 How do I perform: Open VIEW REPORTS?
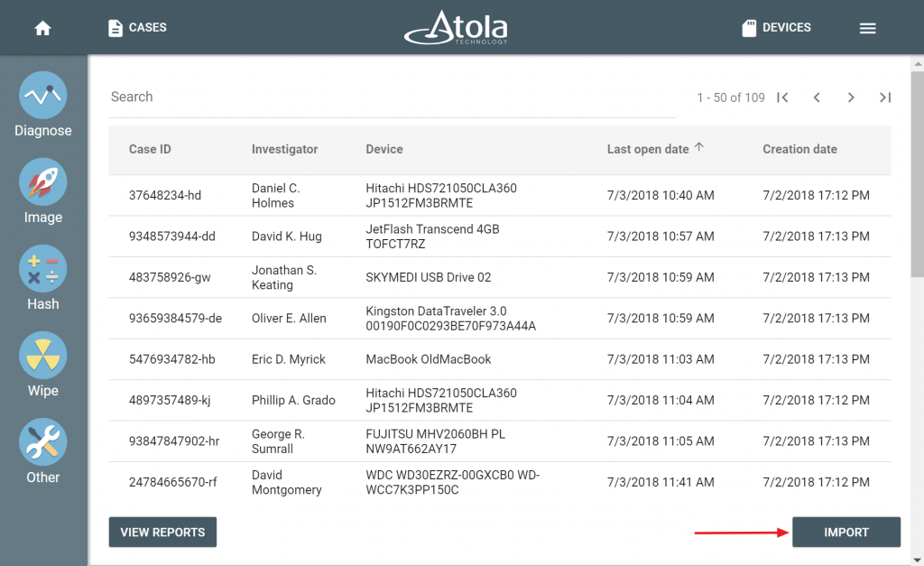tap(162, 532)
